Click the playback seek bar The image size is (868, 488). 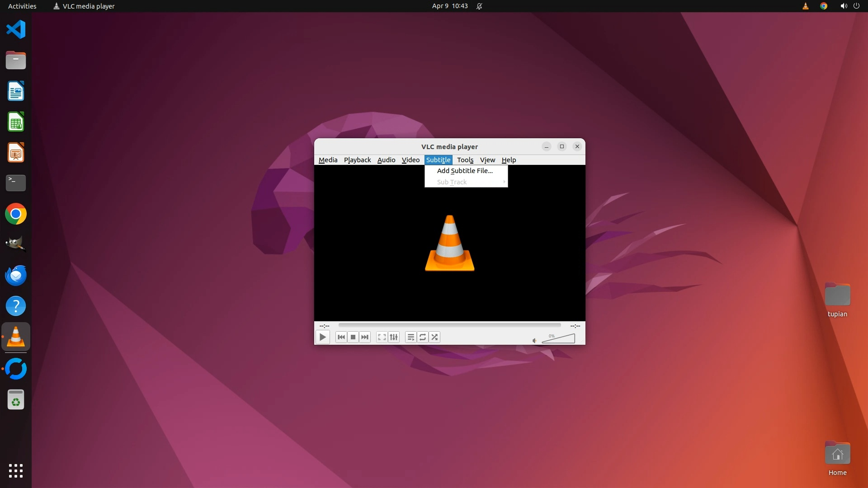(449, 325)
